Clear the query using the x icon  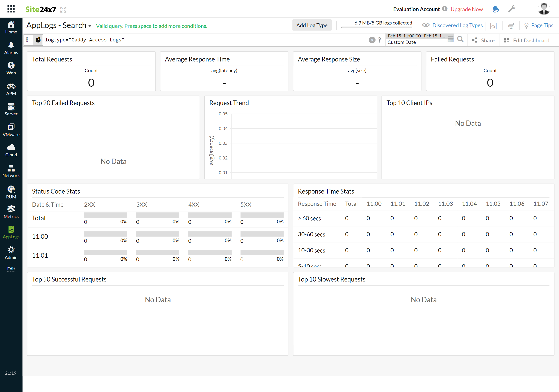pyautogui.click(x=372, y=40)
